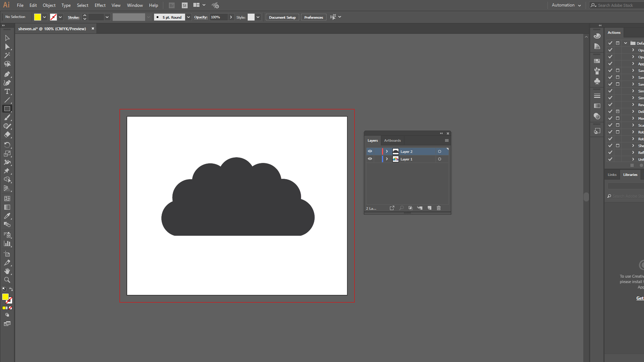
Task: Select the Type tool
Action: tap(7, 92)
